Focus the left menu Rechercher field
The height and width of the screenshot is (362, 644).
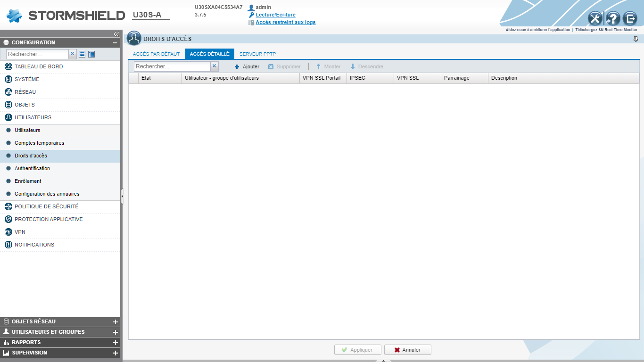coord(37,54)
